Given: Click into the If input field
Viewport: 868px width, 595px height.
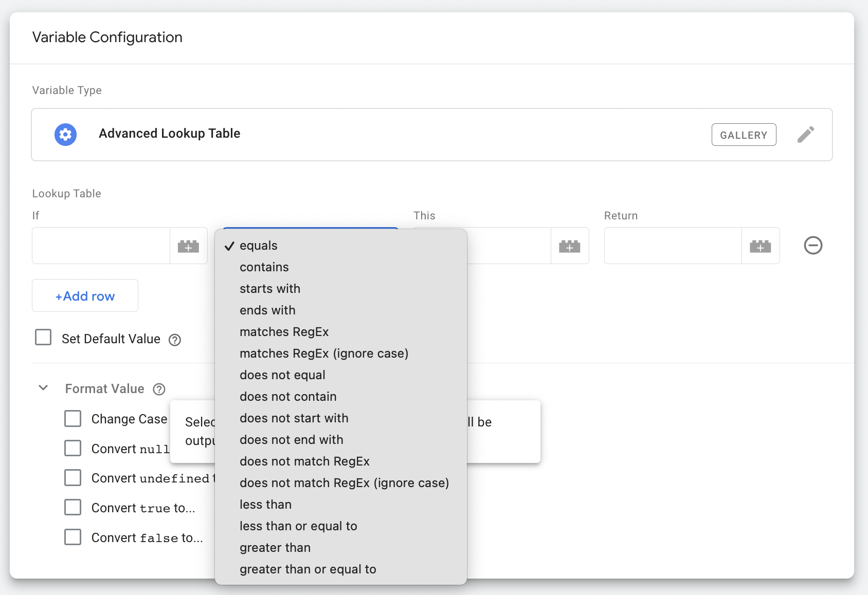Looking at the screenshot, I should tap(101, 246).
